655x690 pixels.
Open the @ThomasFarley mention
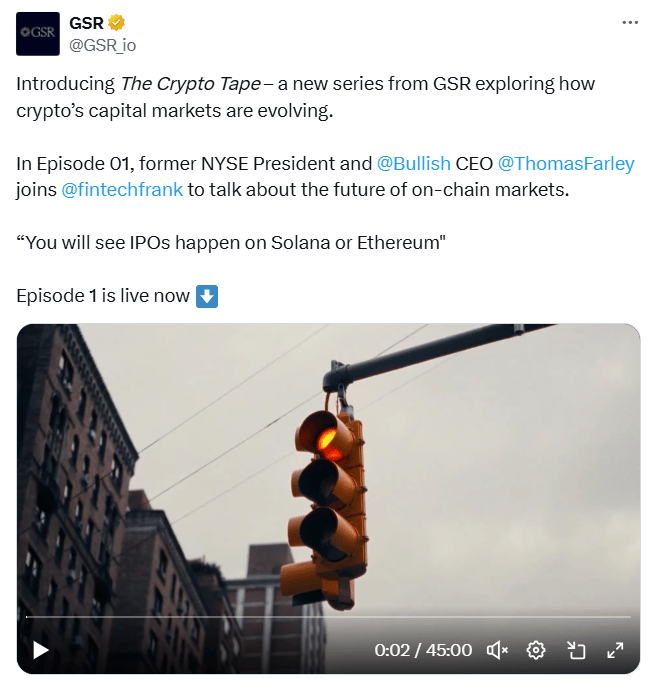(566, 163)
